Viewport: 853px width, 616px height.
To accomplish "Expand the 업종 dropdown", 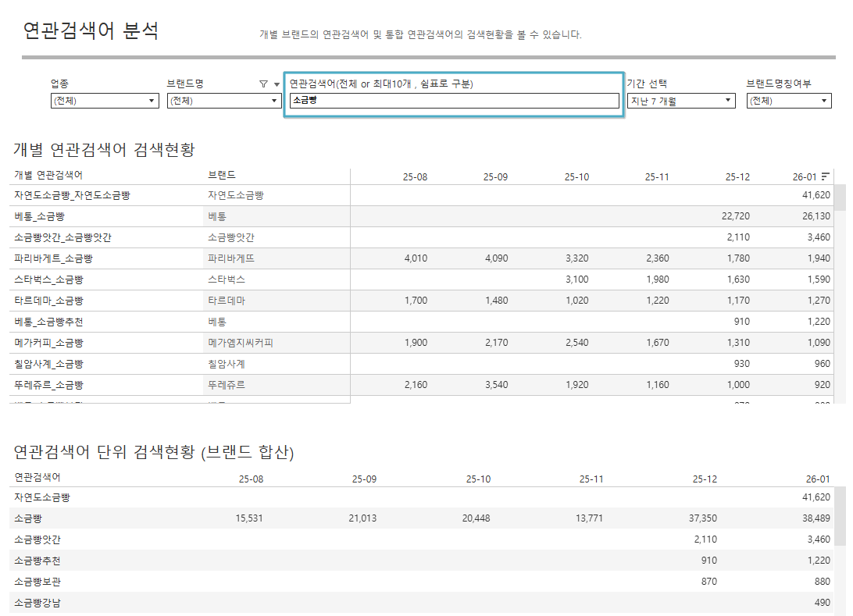I will pyautogui.click(x=105, y=101).
